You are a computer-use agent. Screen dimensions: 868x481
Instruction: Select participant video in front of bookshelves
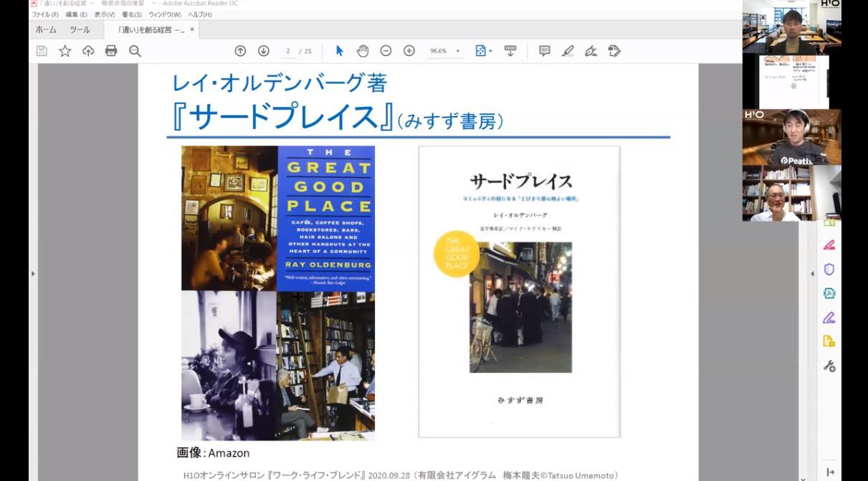click(791, 193)
